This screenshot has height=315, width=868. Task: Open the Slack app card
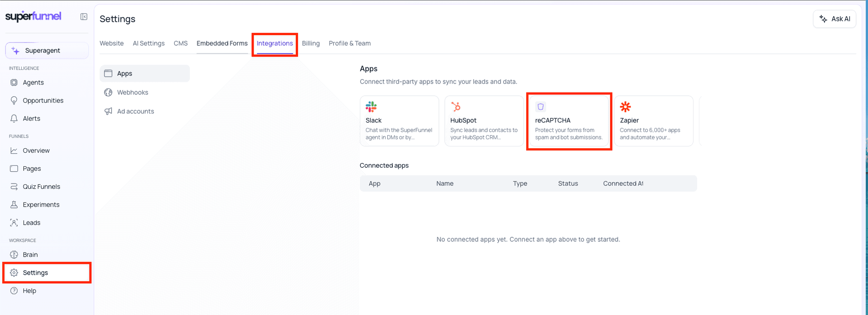coord(400,121)
